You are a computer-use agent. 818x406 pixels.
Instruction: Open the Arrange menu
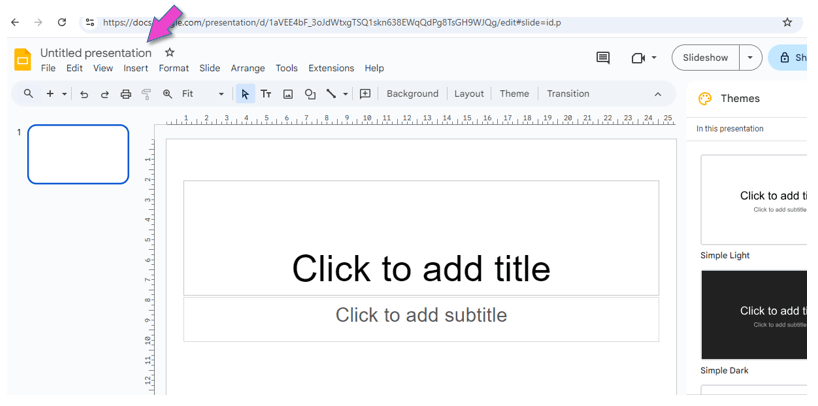click(247, 68)
